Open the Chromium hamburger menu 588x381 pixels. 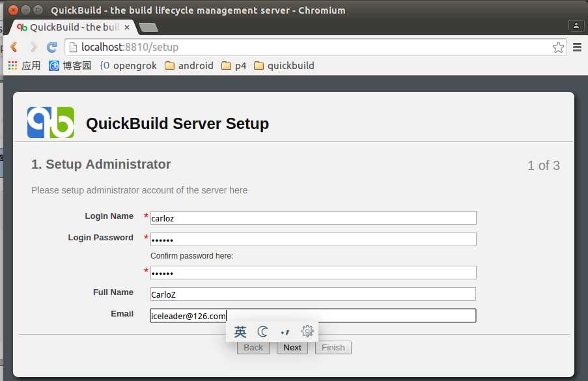tap(577, 48)
